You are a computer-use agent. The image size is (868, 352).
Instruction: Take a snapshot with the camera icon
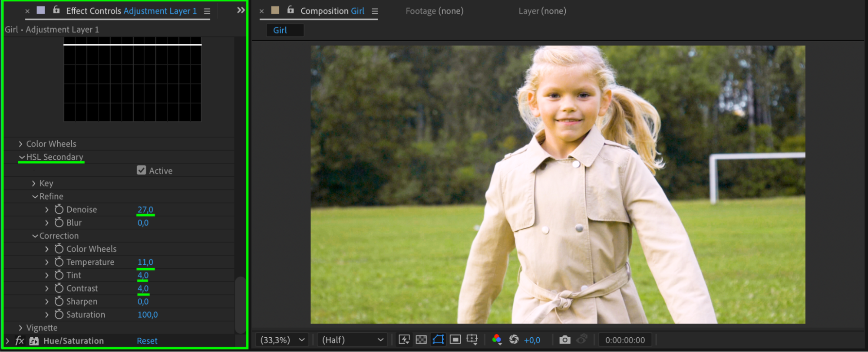(x=564, y=339)
